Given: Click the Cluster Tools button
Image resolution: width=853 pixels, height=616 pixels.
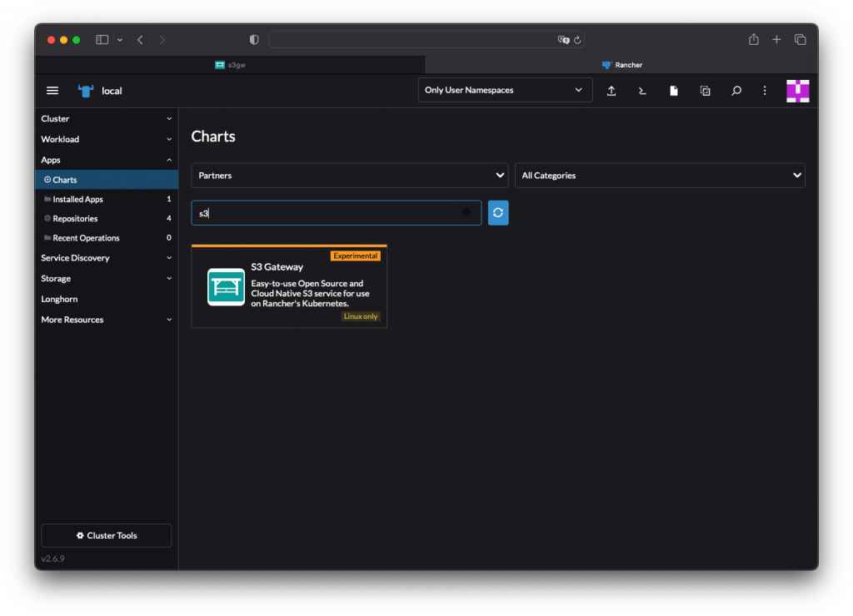Looking at the screenshot, I should click(x=107, y=535).
